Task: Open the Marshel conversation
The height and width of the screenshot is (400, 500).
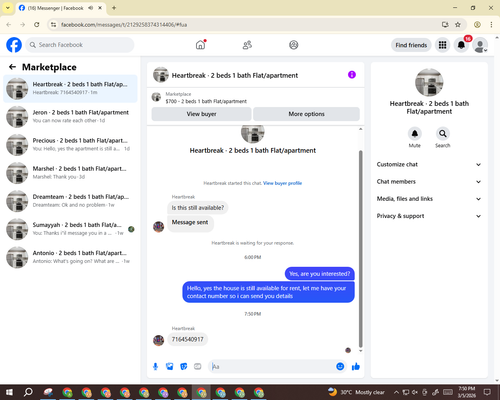Action: [x=70, y=173]
